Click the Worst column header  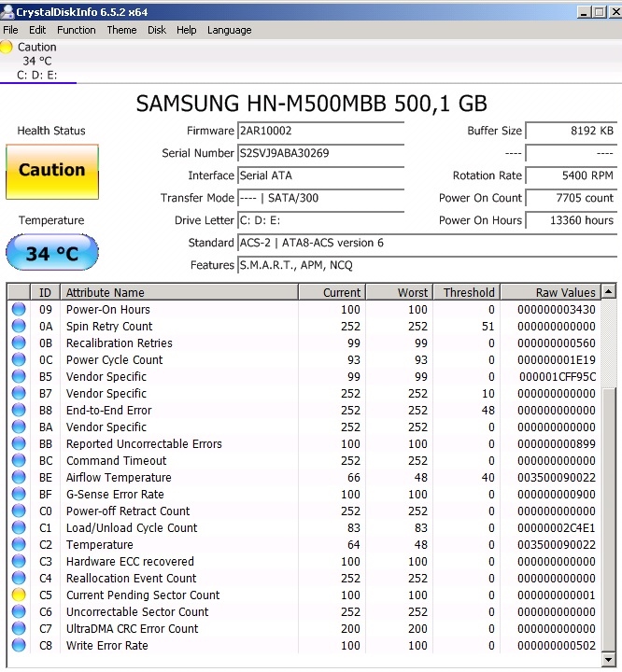click(400, 292)
